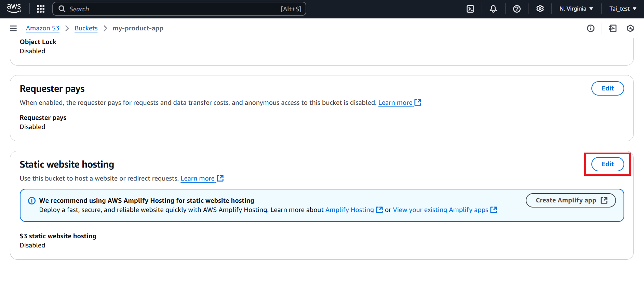The width and height of the screenshot is (644, 285).
Task: Click the [Alt+S] shortcut hint
Action: (291, 9)
